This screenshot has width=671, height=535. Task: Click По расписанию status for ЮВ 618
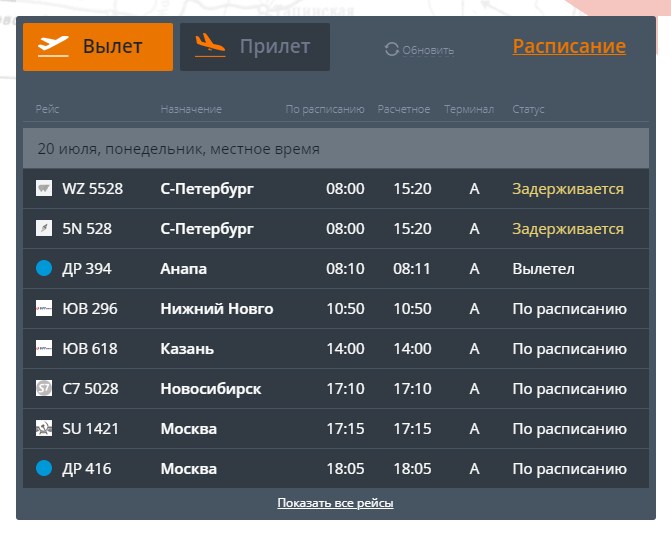click(x=570, y=349)
